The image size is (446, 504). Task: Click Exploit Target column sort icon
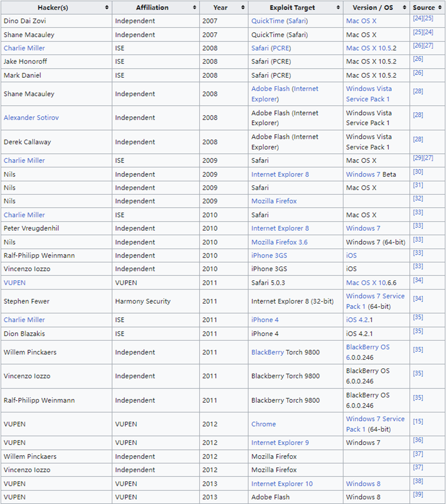point(338,8)
